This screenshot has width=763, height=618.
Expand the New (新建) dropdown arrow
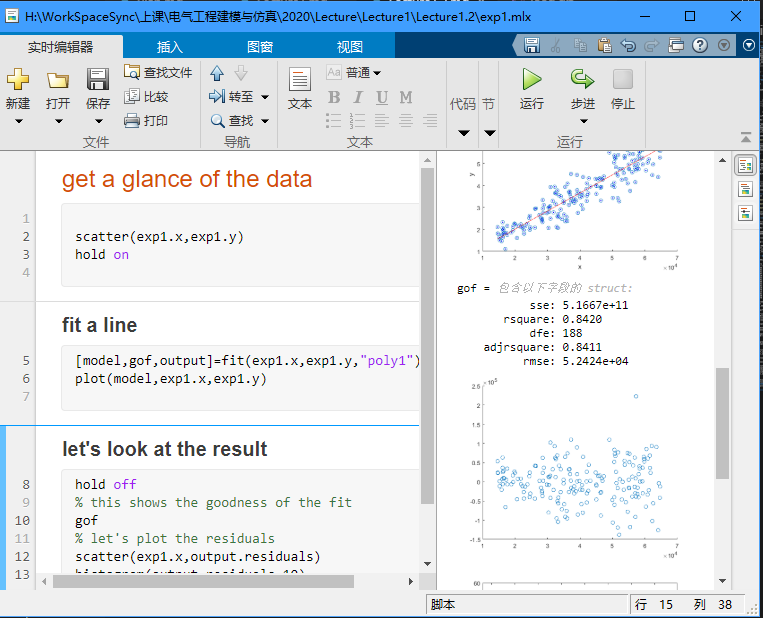tap(18, 121)
